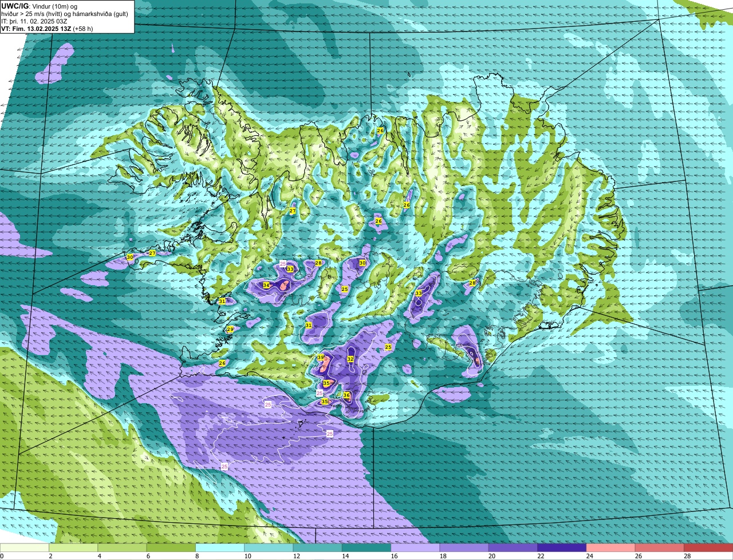Select the red legend swatch above 28 m/s
This screenshot has width=733, height=560.
tap(708, 547)
